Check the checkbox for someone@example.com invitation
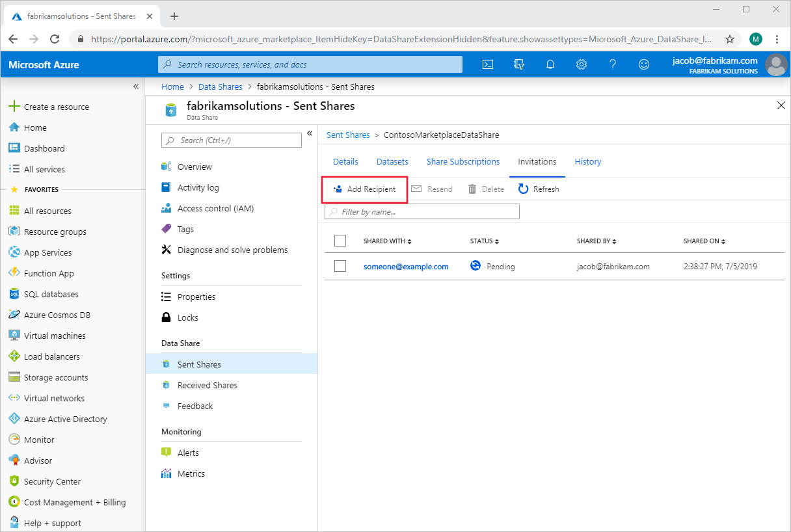The image size is (791, 532). [x=340, y=266]
